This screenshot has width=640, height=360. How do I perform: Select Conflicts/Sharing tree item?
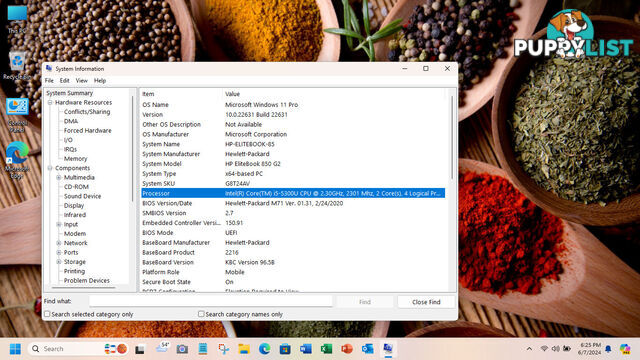(87, 112)
